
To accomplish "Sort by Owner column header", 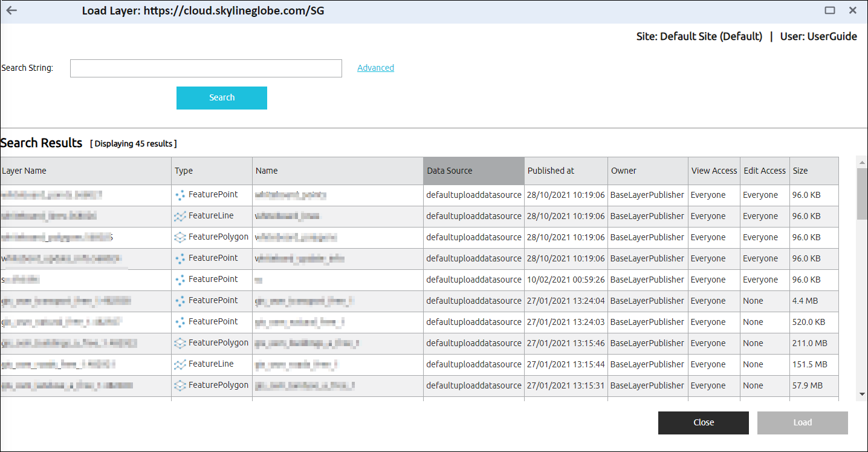I will [x=648, y=171].
